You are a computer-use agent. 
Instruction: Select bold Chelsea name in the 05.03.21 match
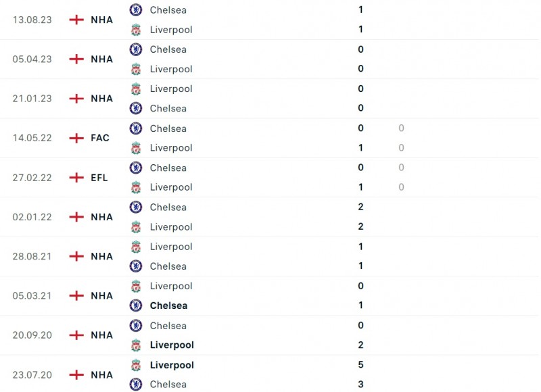(168, 305)
